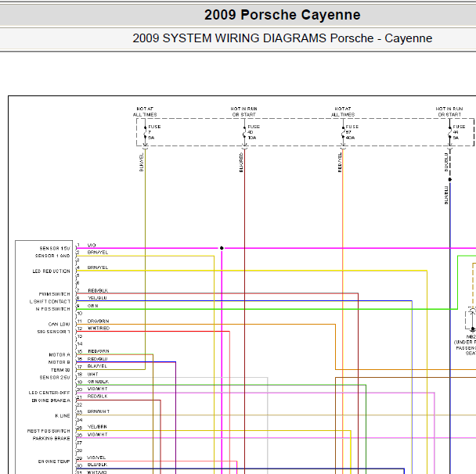Image resolution: width=476 pixels, height=474 pixels.
Task: Click the YEL/BLU wire label at pin 8
Action: [97, 298]
